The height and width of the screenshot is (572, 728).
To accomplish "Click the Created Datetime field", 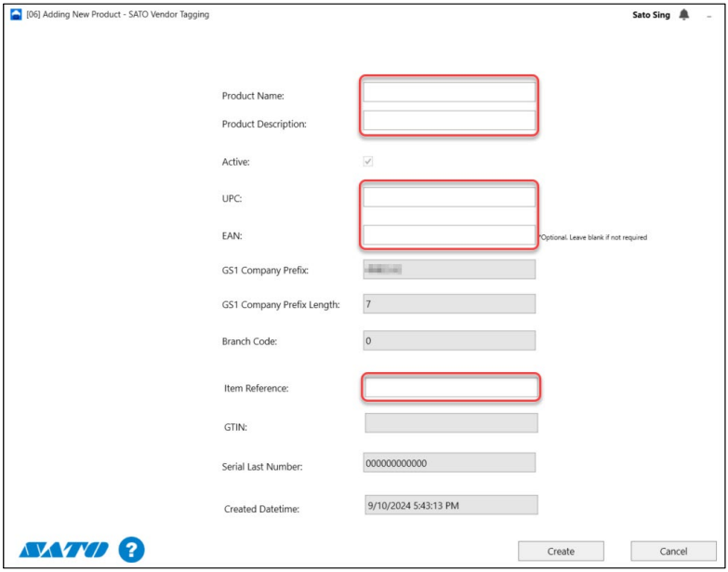I will click(451, 505).
